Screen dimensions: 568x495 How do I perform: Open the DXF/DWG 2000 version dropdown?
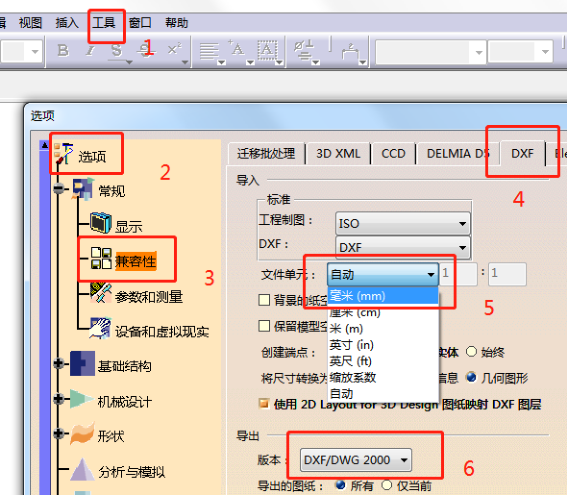[x=356, y=460]
